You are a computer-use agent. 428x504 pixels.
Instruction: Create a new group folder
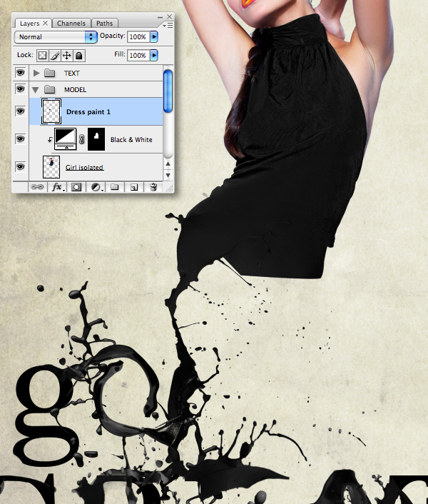(115, 187)
